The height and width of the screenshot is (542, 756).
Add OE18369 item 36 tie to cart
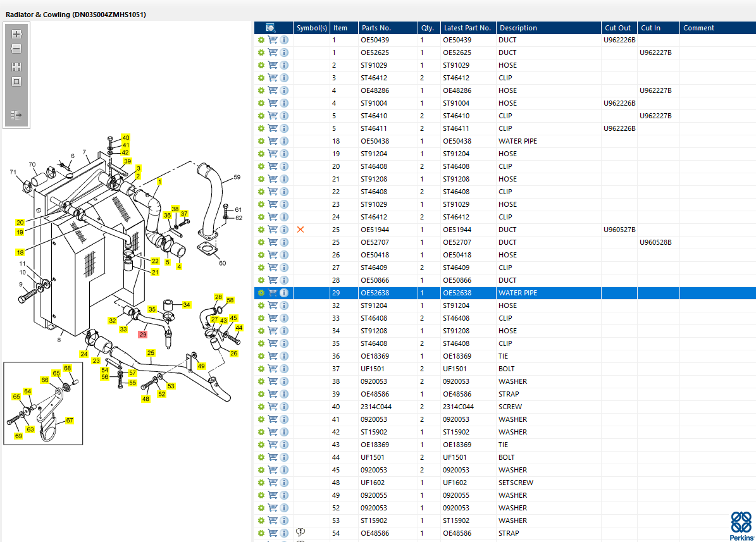[x=273, y=356]
